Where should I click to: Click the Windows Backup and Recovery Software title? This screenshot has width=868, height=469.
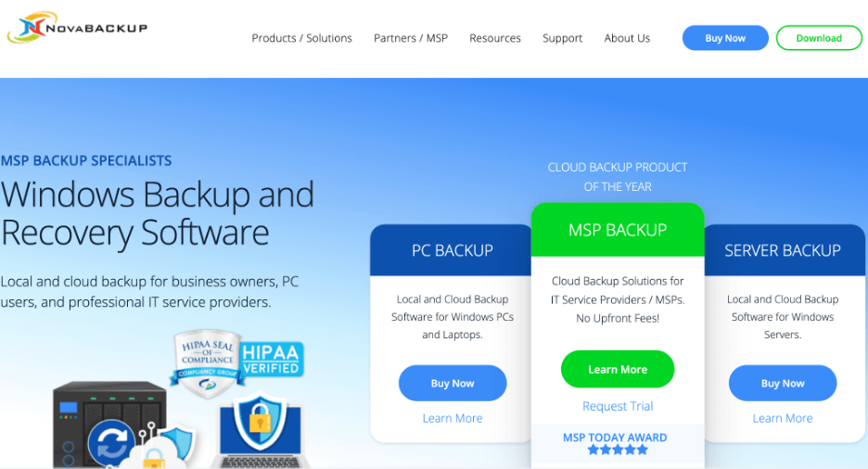tap(158, 213)
